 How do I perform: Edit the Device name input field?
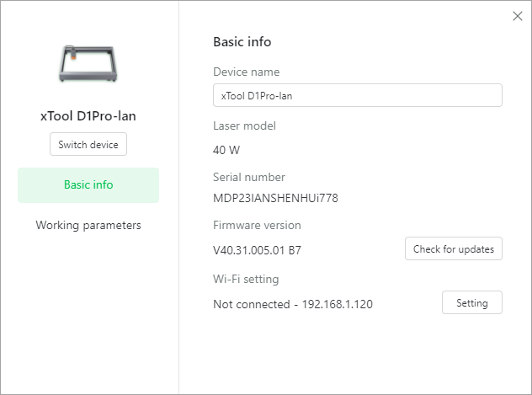[x=358, y=95]
